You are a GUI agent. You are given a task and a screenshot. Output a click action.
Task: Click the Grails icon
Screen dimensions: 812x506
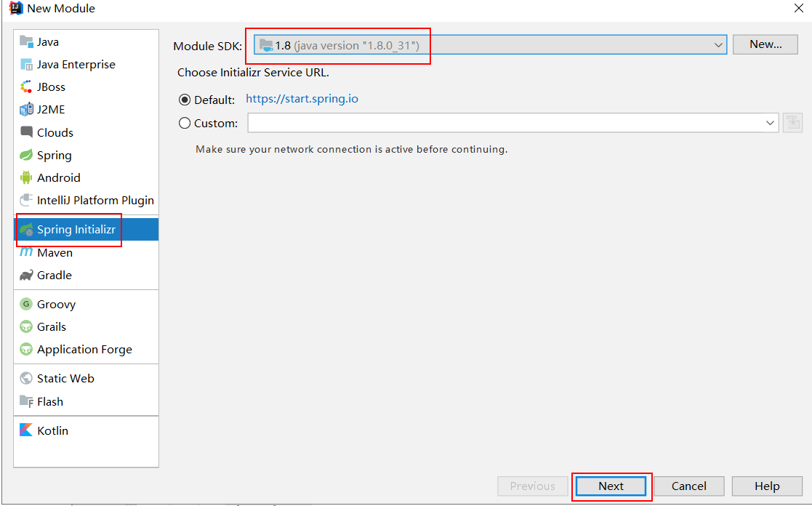coord(26,327)
